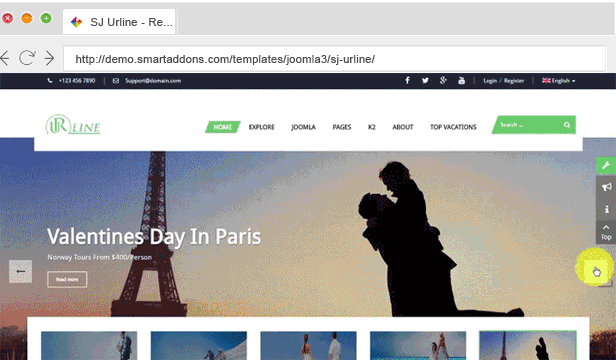Screen dimensions: 616x360
Task: Click the megaphone announcement side icon
Action: point(606,187)
